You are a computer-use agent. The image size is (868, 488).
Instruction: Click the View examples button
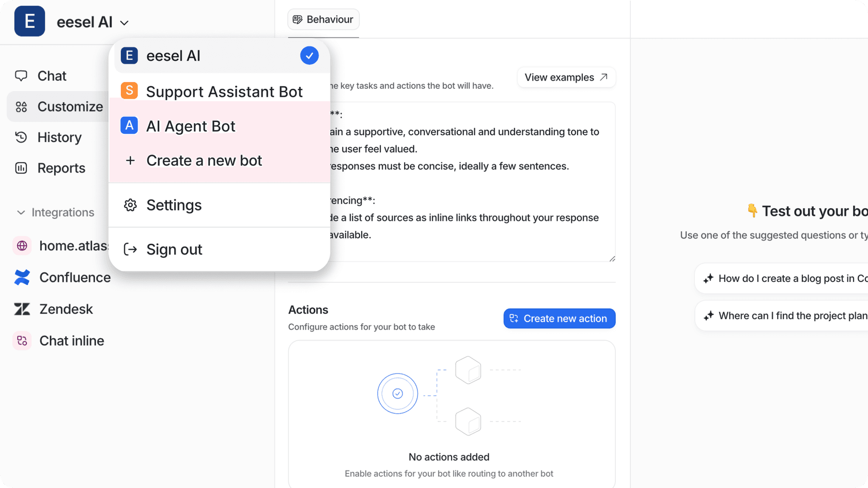coord(566,77)
